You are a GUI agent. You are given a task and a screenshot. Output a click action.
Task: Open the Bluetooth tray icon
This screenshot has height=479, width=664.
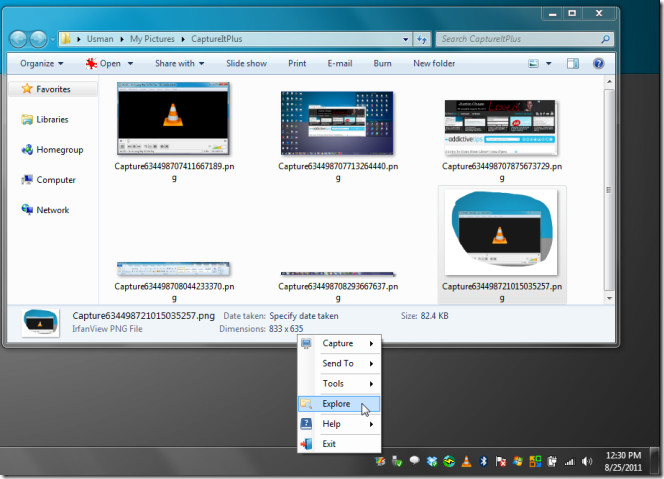tap(483, 462)
